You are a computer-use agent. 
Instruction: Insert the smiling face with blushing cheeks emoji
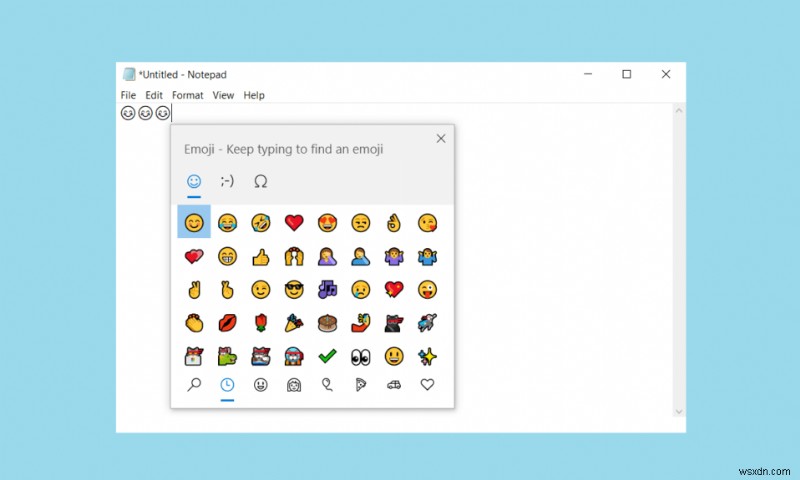[x=194, y=222]
